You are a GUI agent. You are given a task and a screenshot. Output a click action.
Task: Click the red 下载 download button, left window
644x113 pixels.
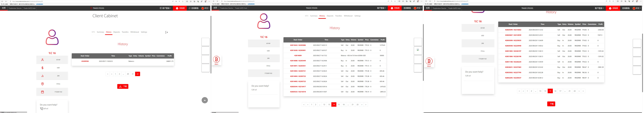pyautogui.click(x=123, y=86)
